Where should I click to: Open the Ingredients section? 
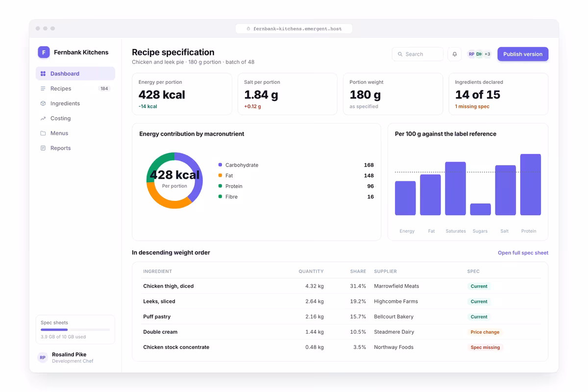pos(75,103)
